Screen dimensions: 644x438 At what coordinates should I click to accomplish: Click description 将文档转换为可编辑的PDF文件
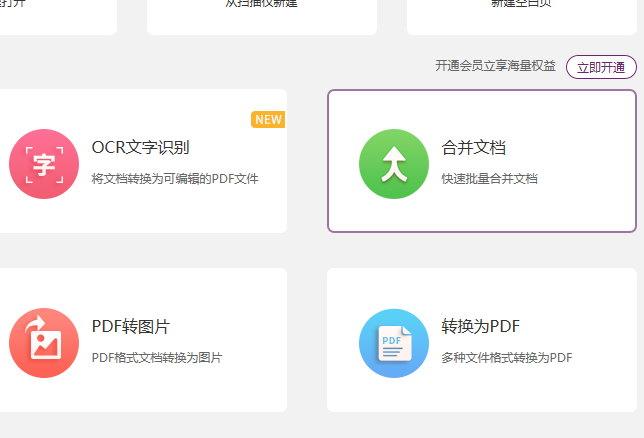point(175,179)
